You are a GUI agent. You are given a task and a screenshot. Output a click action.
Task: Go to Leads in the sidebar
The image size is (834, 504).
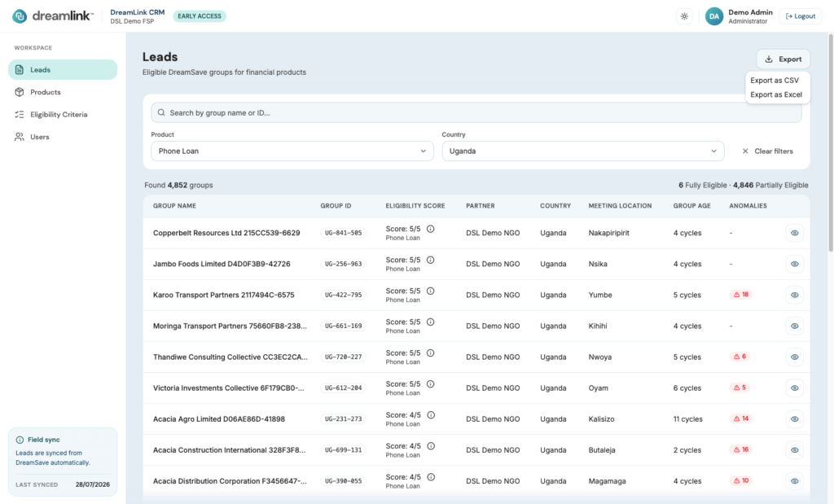63,70
